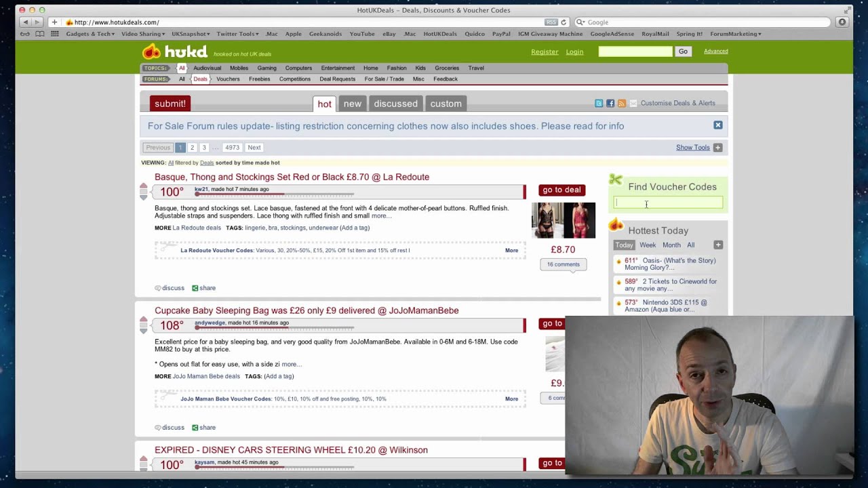Open the Basque, Thong and Stockings deal title
This screenshot has width=868, height=488.
[x=292, y=177]
